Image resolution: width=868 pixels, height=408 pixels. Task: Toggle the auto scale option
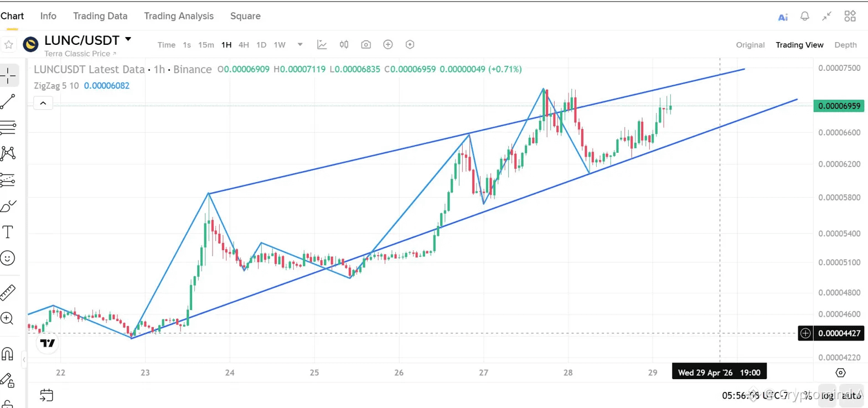pyautogui.click(x=850, y=395)
